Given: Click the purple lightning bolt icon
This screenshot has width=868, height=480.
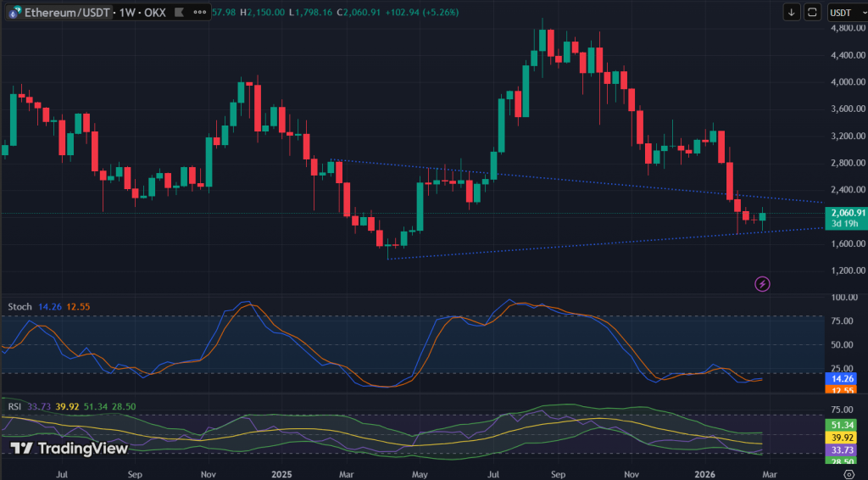Looking at the screenshot, I should coord(762,284).
